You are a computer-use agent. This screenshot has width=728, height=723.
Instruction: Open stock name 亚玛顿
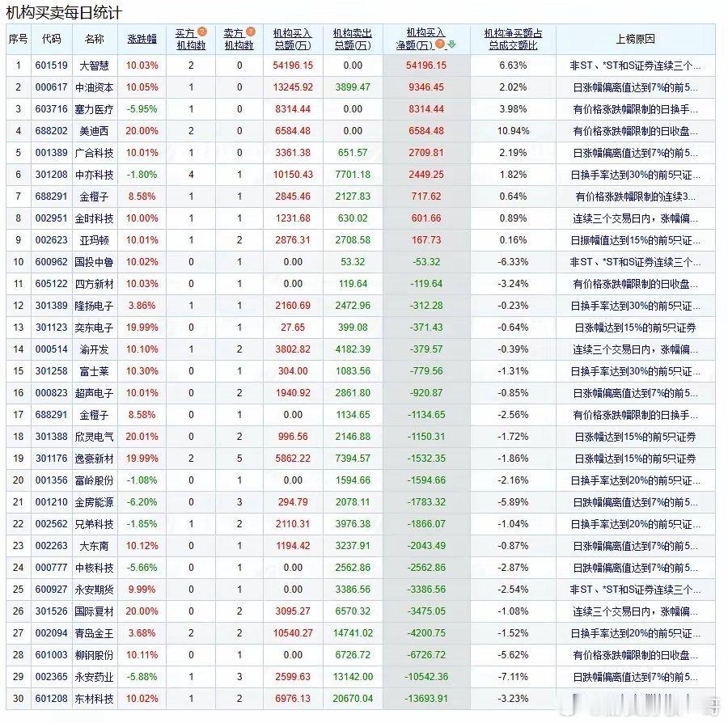pos(95,240)
